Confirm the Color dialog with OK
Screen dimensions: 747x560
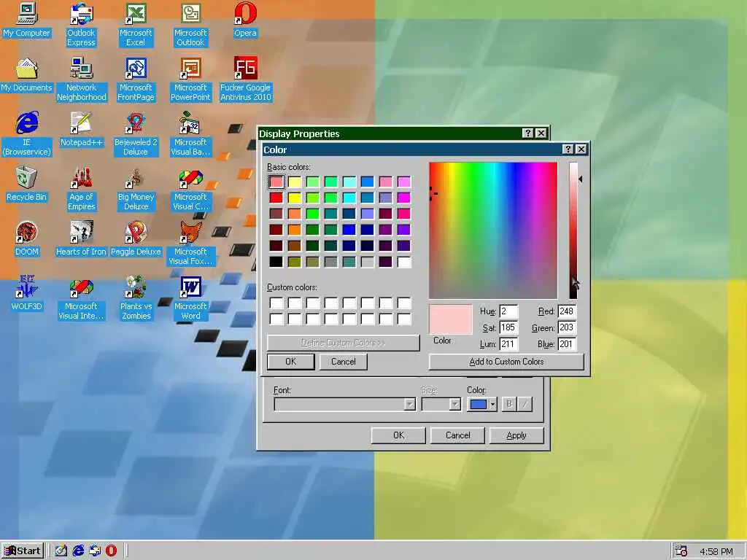coord(290,362)
